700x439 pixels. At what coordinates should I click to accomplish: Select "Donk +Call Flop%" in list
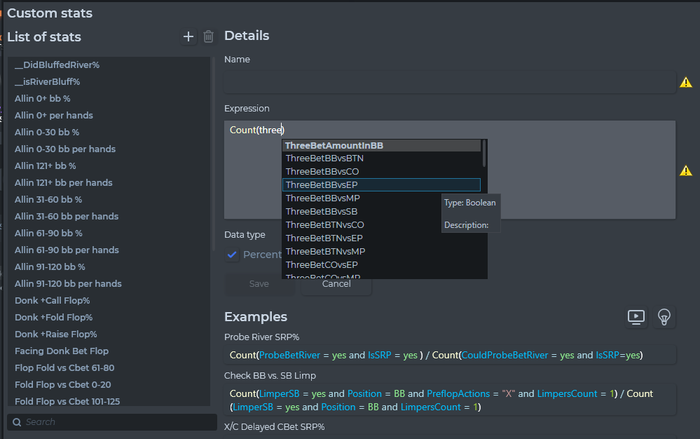tap(52, 300)
